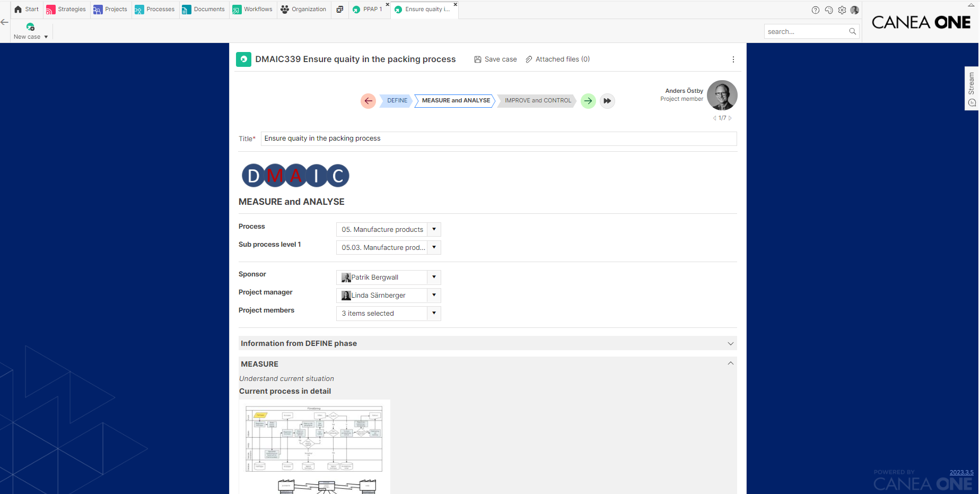Click the fast-forward double arrow button
Screen dimensions: 980x494
tap(607, 101)
